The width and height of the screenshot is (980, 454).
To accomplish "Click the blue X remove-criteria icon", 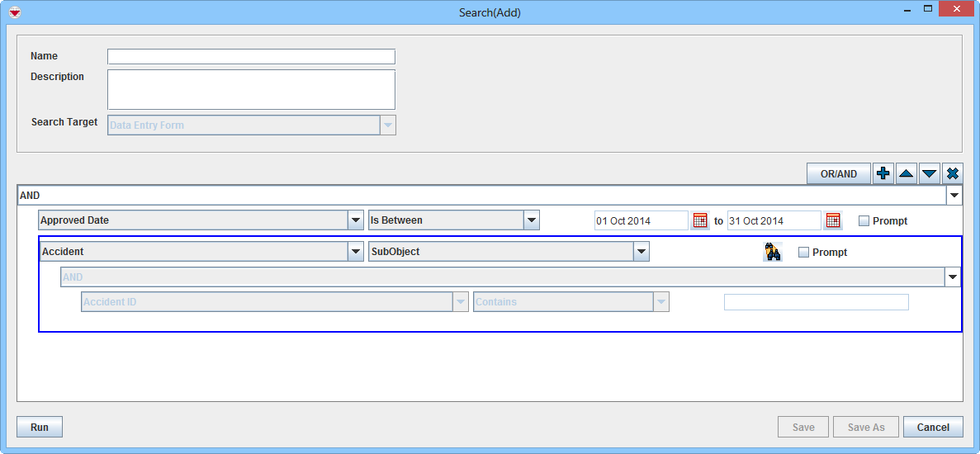I will click(953, 173).
